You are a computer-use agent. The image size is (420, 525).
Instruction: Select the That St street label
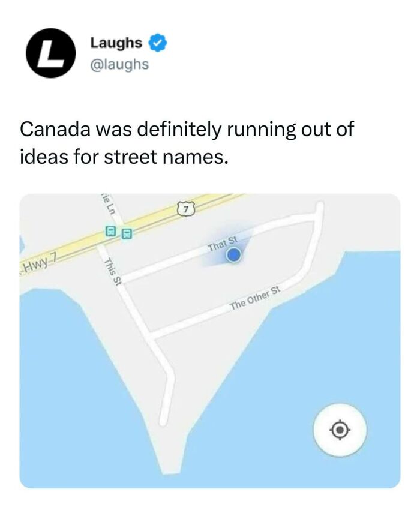(220, 245)
